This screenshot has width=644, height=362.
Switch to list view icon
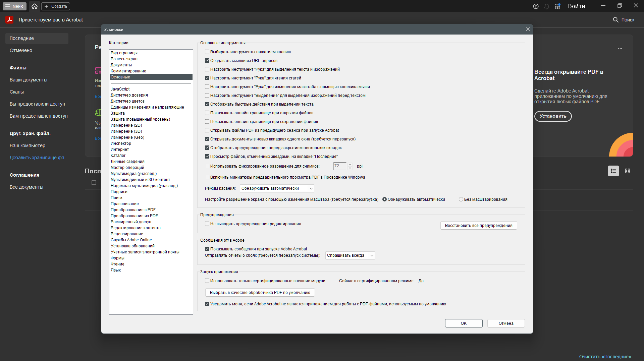tap(613, 171)
